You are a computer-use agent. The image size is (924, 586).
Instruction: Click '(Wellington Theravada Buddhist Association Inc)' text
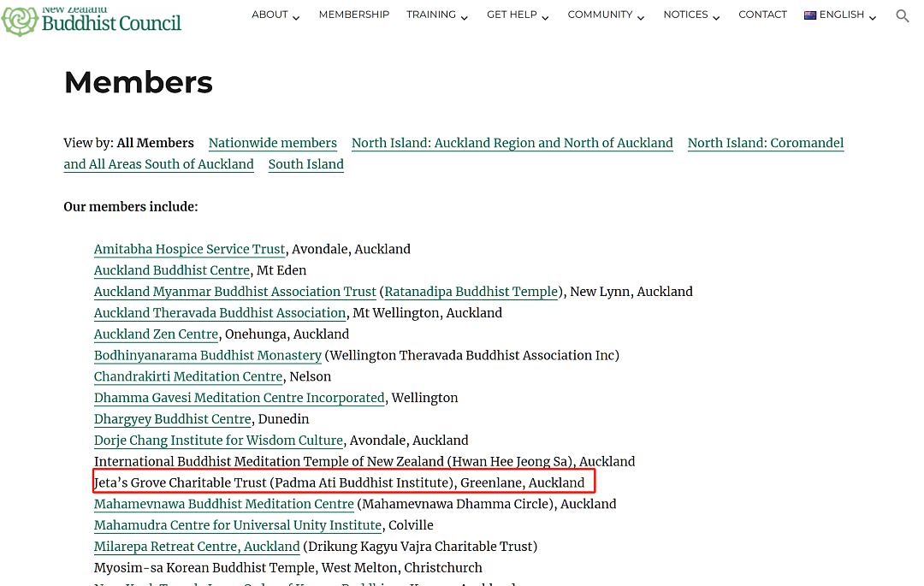click(x=472, y=355)
